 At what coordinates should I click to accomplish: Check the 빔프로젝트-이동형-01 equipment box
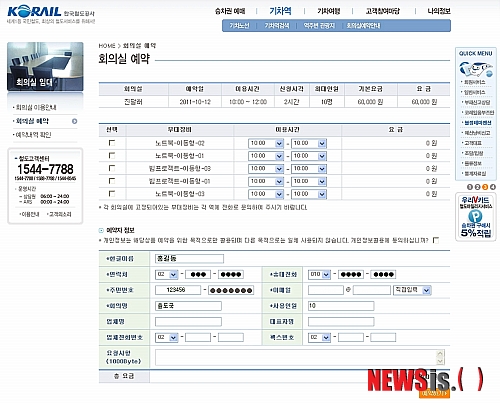tap(112, 181)
